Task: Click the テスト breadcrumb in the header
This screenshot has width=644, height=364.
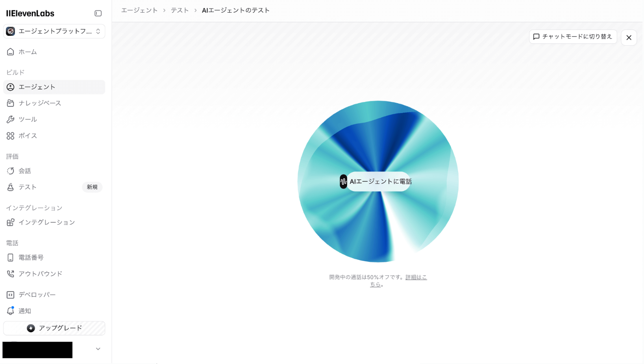Action: (180, 11)
